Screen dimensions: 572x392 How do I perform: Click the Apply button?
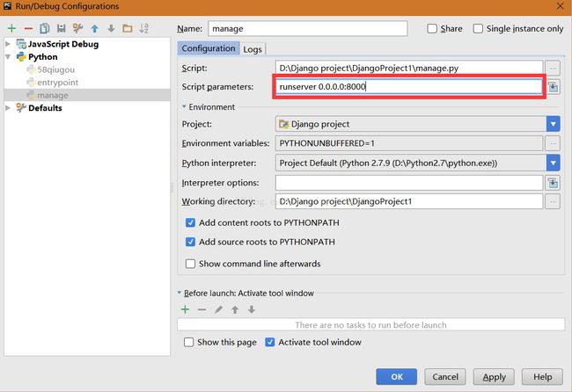[494, 377]
